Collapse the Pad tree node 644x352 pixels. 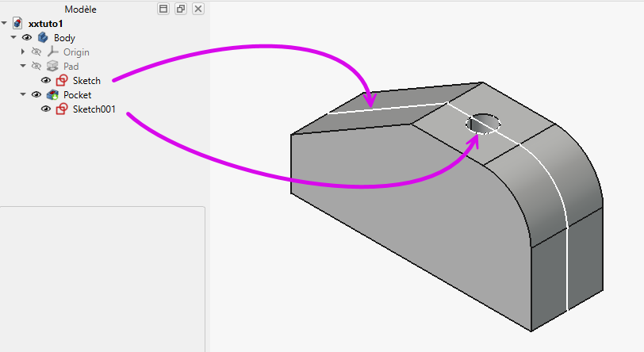click(23, 67)
